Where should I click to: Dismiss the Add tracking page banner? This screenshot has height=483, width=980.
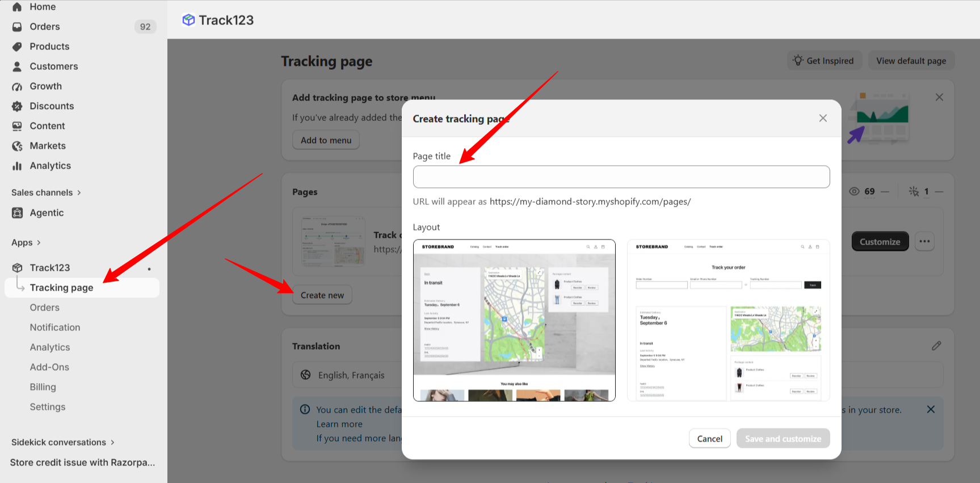(939, 97)
